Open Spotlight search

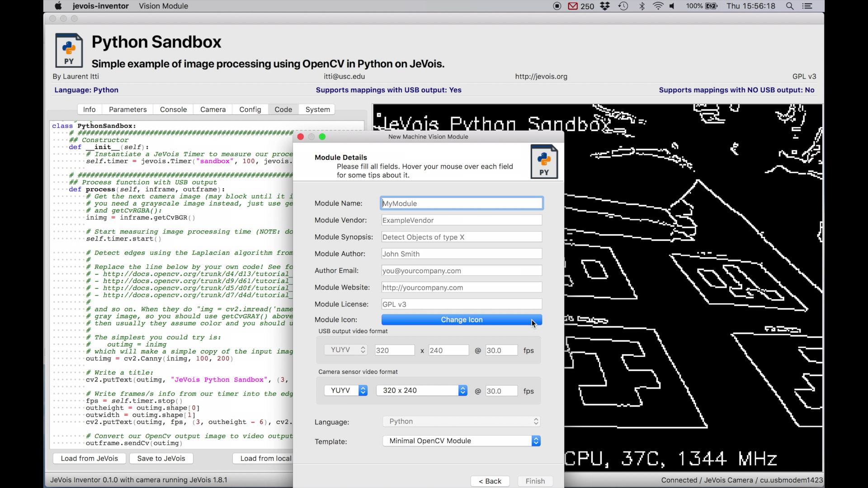[x=790, y=6]
